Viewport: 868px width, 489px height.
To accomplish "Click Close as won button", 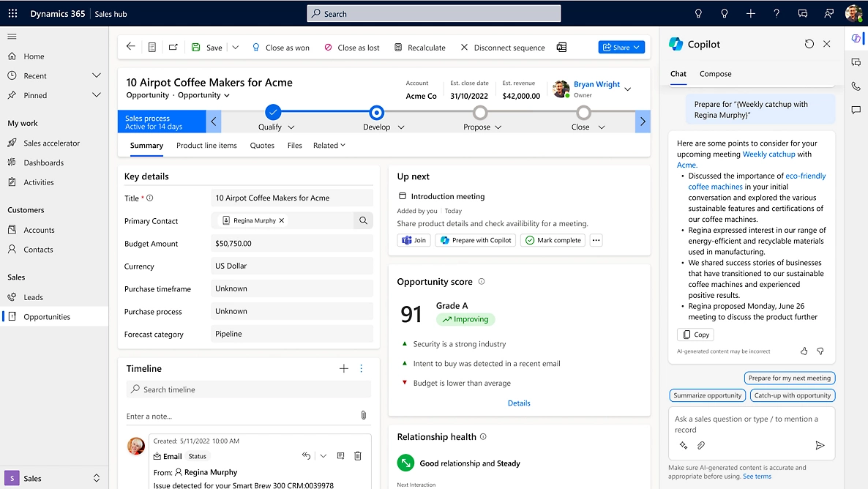I will coord(280,48).
